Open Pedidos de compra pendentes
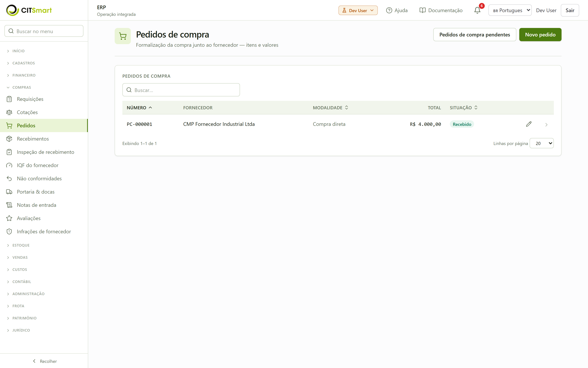588x368 pixels. coord(474,35)
